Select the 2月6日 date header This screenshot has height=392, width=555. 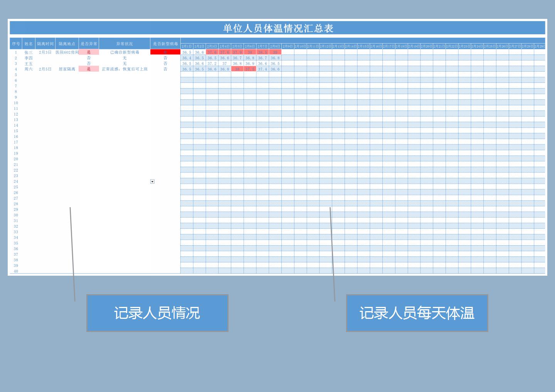coord(250,46)
